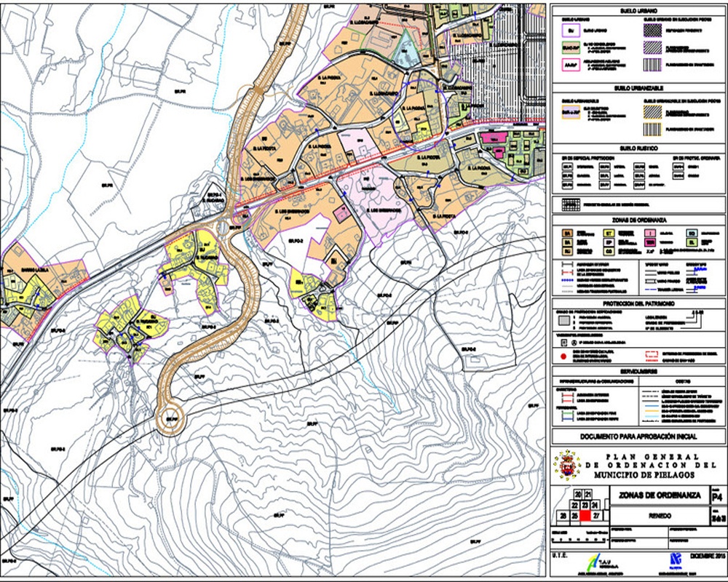Click the 'SUELO RUSTICO' section heading
The width and height of the screenshot is (728, 582).
point(639,148)
